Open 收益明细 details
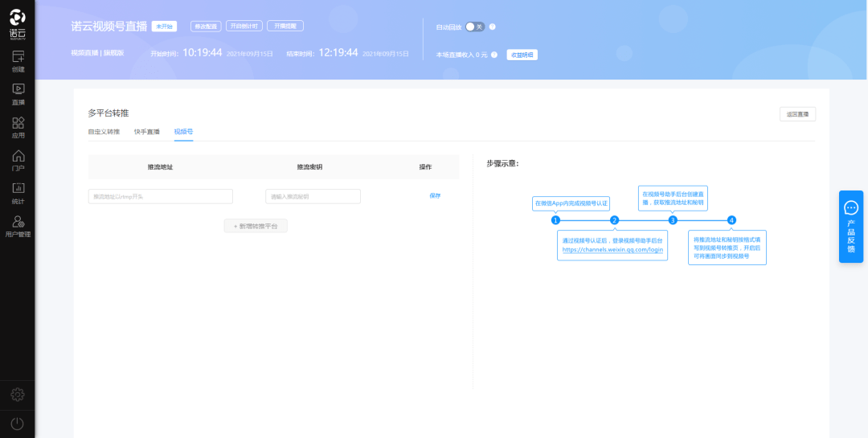 (x=522, y=55)
